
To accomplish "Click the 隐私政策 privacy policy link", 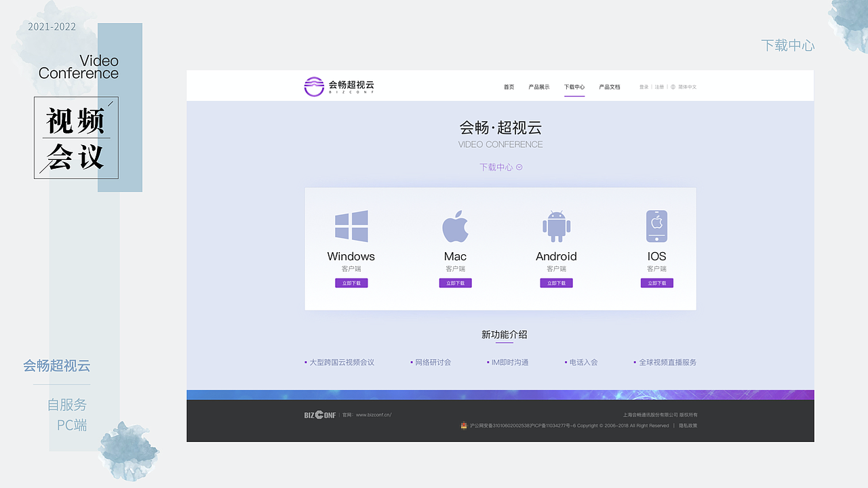I will click(x=688, y=426).
